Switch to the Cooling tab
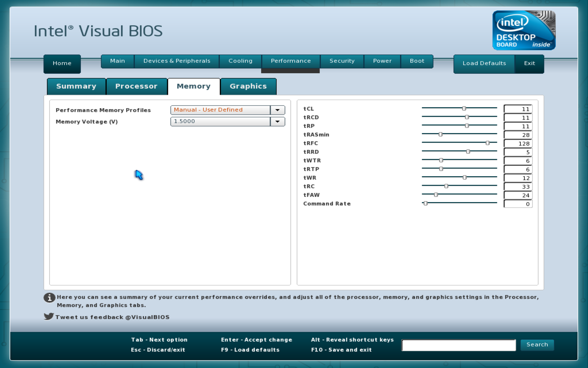 coord(240,61)
